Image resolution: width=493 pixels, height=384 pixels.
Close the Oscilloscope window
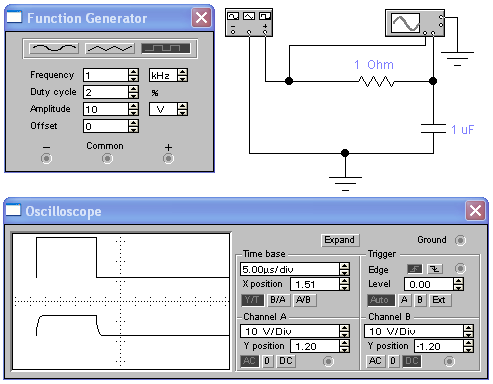click(475, 211)
